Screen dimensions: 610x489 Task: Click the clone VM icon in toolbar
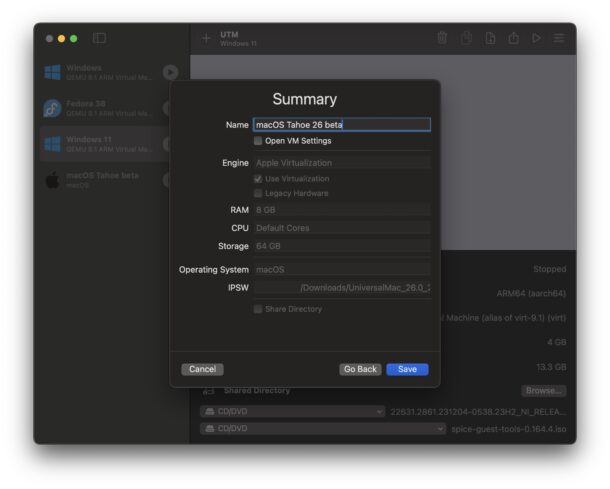(466, 38)
